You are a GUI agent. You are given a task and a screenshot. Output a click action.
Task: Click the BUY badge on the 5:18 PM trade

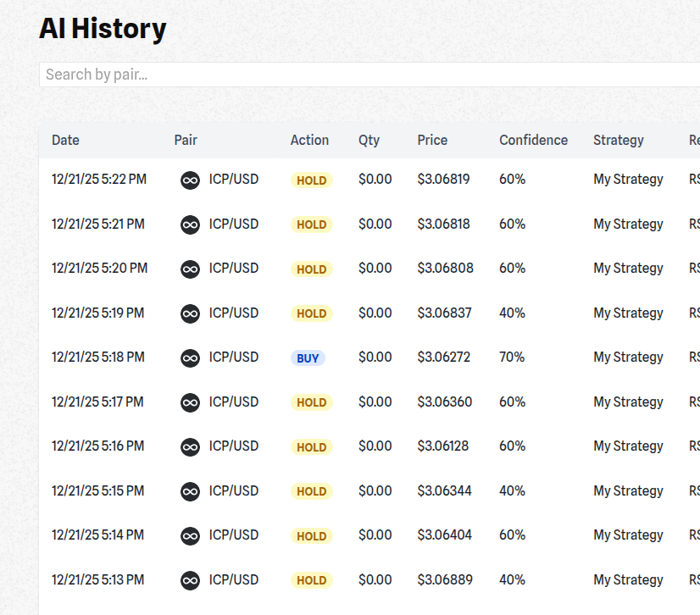point(308,357)
